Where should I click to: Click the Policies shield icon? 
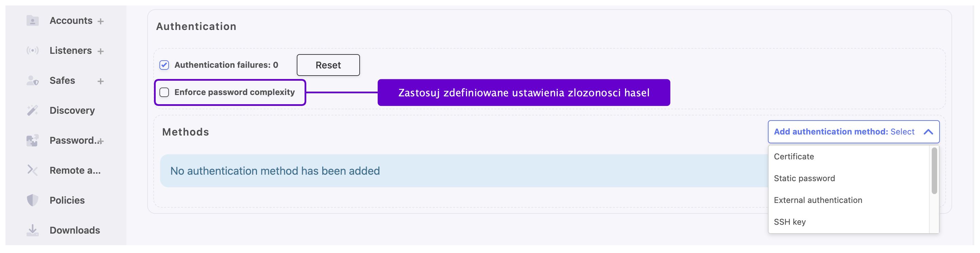tap(33, 201)
